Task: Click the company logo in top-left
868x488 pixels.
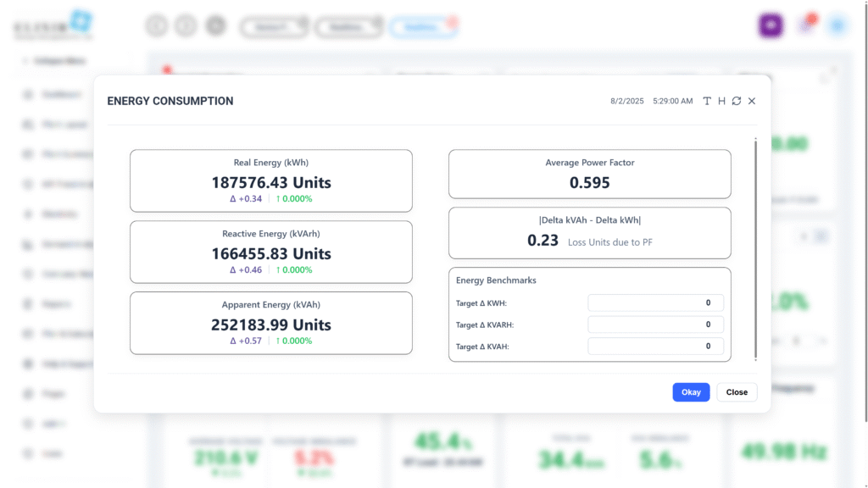Action: coord(53,25)
